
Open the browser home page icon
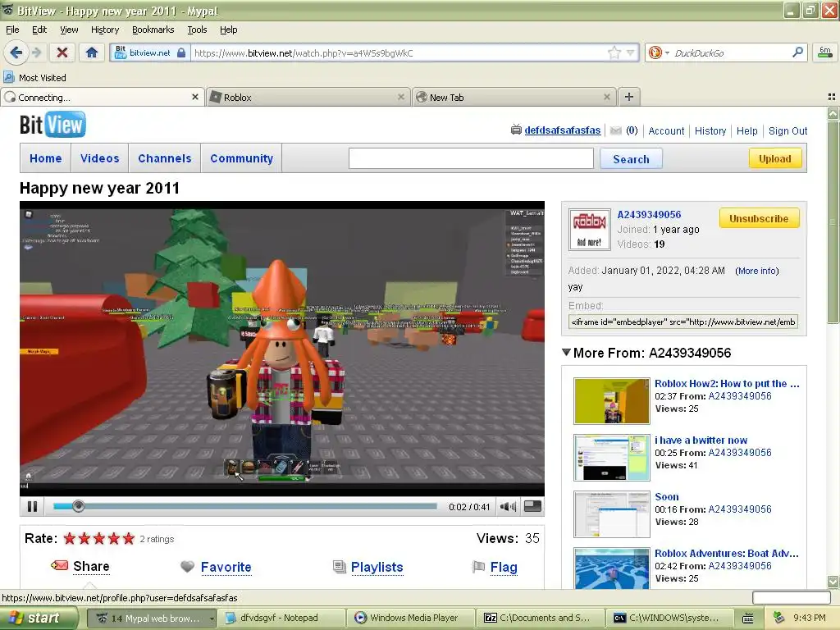(92, 52)
